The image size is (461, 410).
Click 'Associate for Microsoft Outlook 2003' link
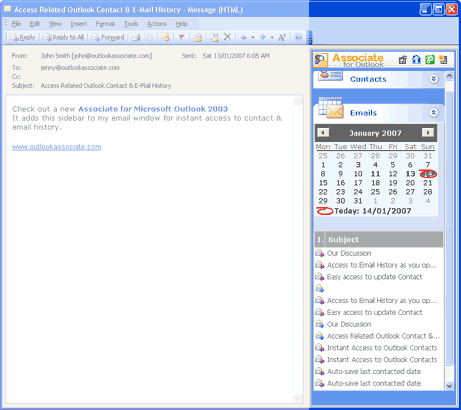coord(153,109)
